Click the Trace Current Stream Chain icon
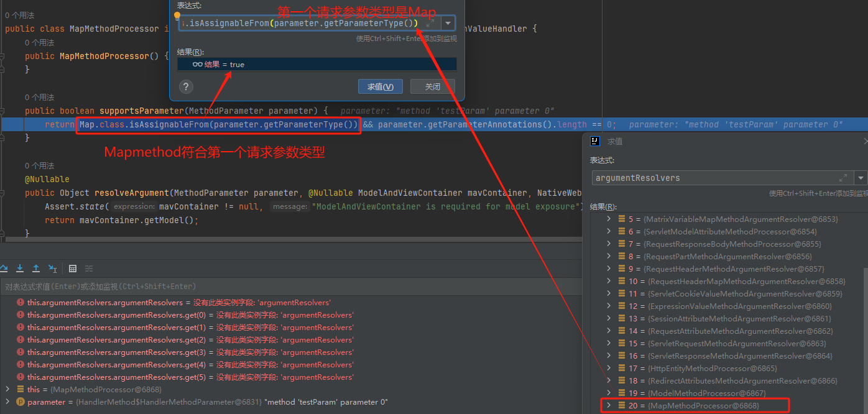Viewport: 868px width, 414px height. coord(89,269)
